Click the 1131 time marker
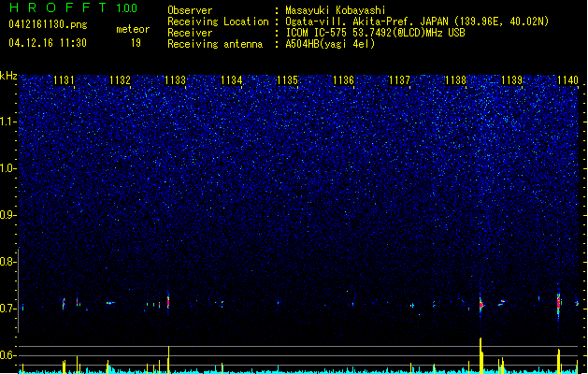 [x=64, y=80]
